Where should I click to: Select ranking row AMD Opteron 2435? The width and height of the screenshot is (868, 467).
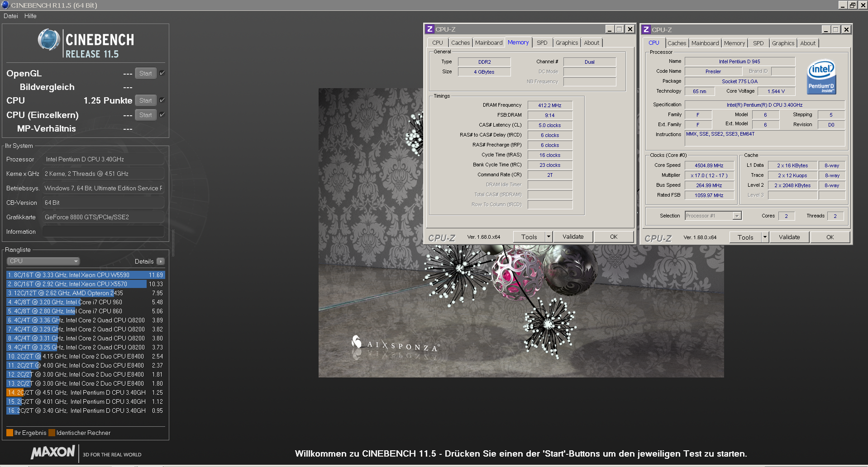(86, 293)
